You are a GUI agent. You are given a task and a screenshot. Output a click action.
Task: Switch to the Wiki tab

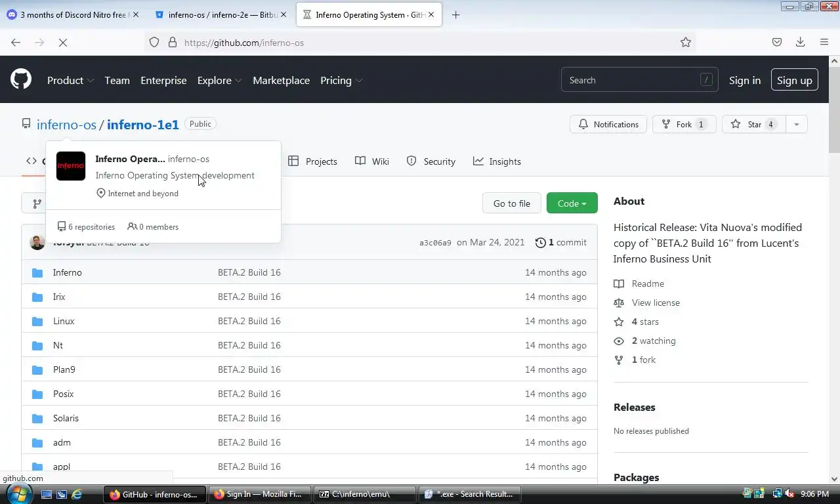tap(372, 161)
